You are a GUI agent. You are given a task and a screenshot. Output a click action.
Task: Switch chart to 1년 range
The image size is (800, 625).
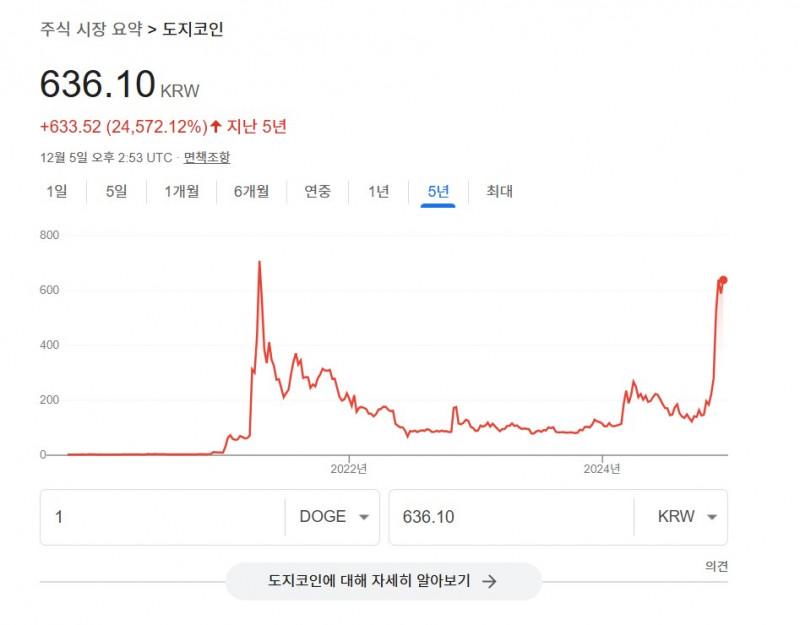[378, 191]
